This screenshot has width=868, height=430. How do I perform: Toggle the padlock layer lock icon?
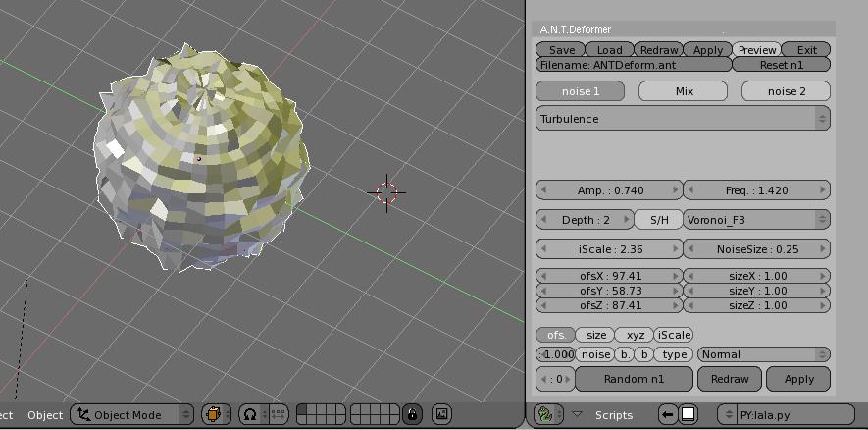(x=412, y=414)
